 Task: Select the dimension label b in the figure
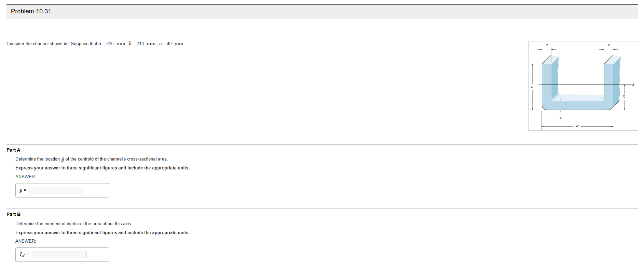tap(532, 87)
